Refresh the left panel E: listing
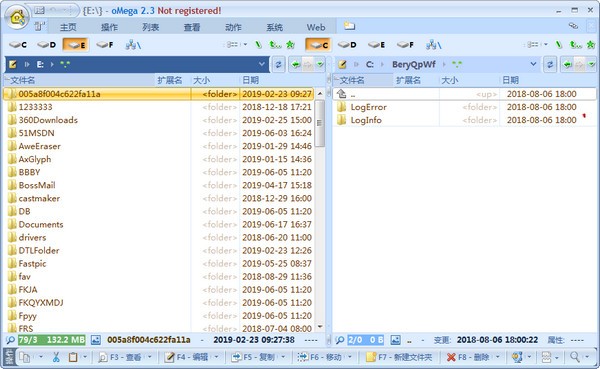This screenshot has width=600, height=369. tap(278, 64)
